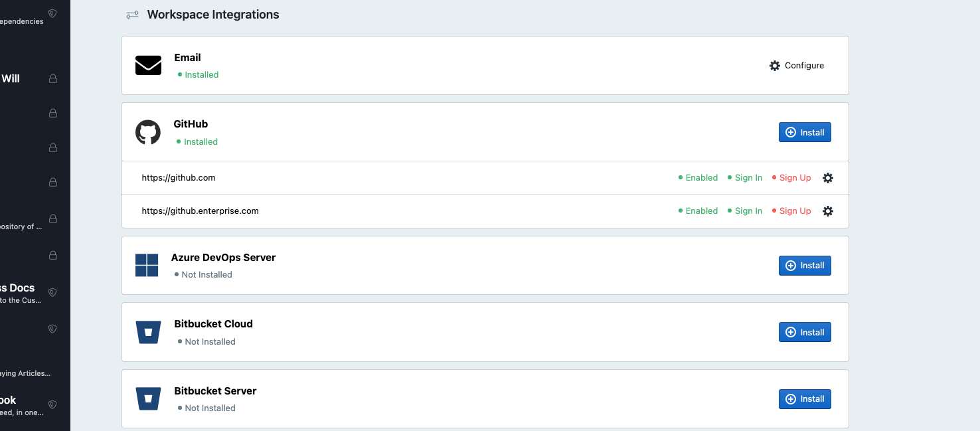Click the https://github.com URL row
The height and width of the screenshot is (431, 980).
click(178, 177)
